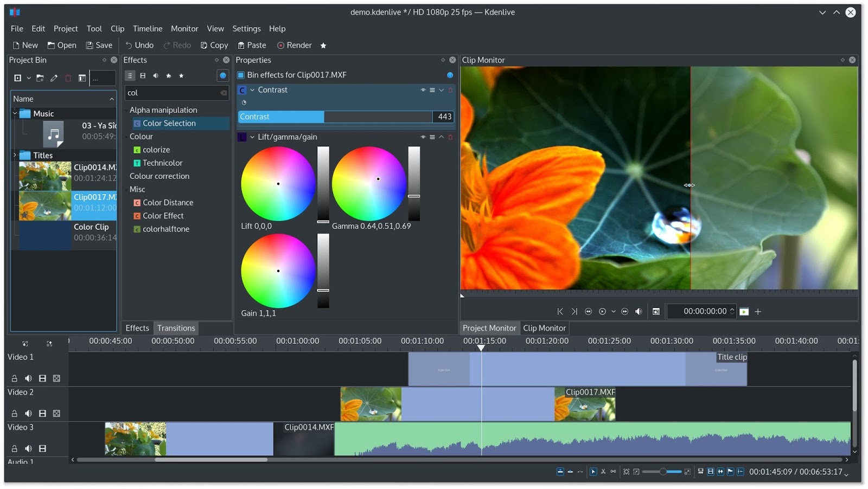Collapse the Music folder in Project Bin
This screenshot has height=489, width=868.
coord(15,114)
